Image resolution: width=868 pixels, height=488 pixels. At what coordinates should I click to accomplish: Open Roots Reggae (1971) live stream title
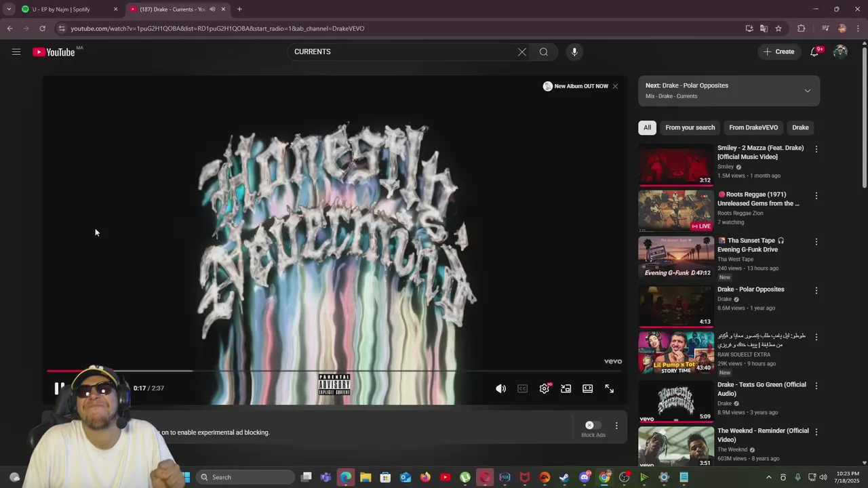[x=758, y=199]
